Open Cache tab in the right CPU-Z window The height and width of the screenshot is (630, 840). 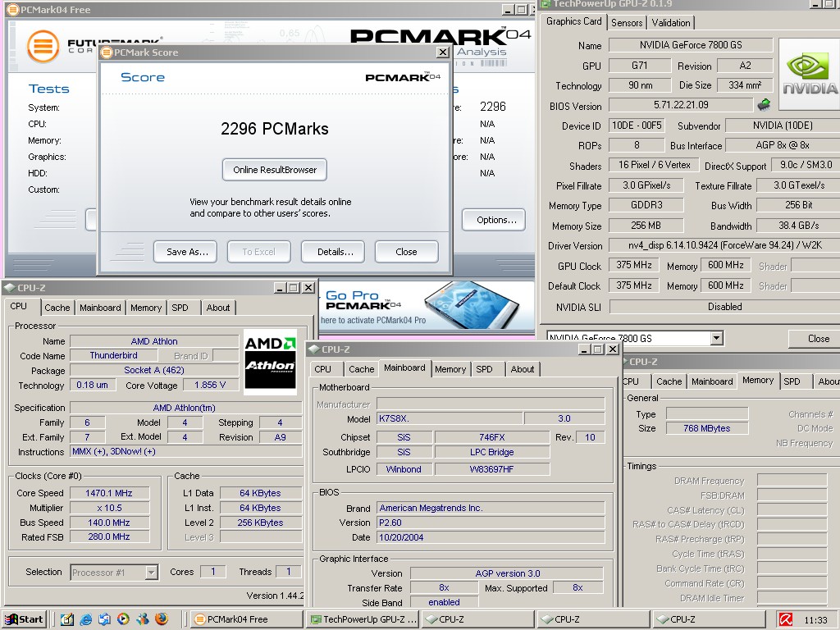coord(669,381)
